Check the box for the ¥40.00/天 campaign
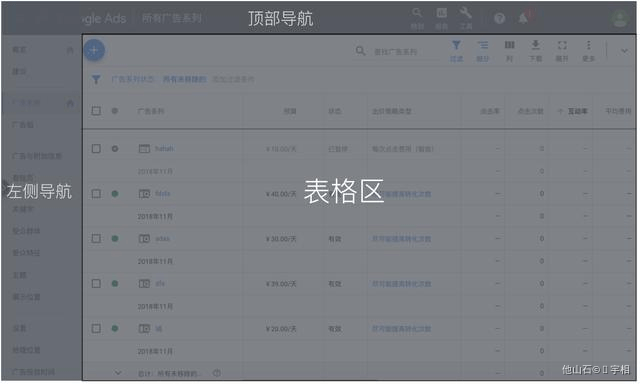This screenshot has height=384, width=640. (x=96, y=193)
